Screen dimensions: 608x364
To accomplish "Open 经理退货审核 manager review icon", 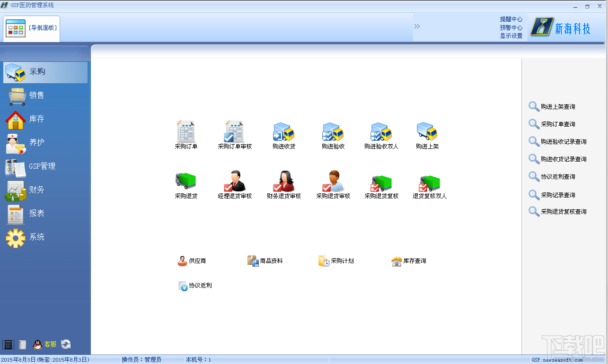I will coord(235,185).
